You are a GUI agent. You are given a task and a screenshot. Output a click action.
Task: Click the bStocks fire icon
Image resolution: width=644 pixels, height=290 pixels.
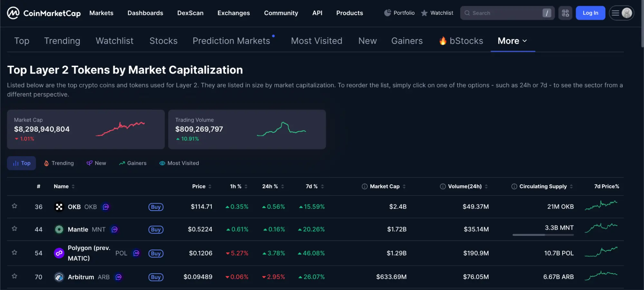click(x=443, y=41)
